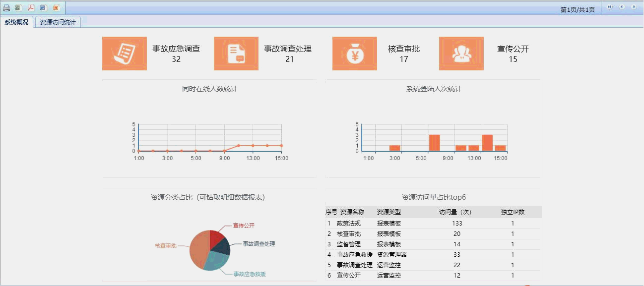Click the 资源名称 column header
The image size is (644, 286).
[x=352, y=212]
